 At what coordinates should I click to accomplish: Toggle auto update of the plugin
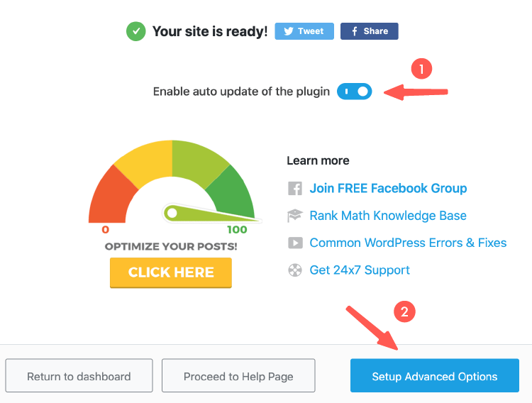[354, 92]
